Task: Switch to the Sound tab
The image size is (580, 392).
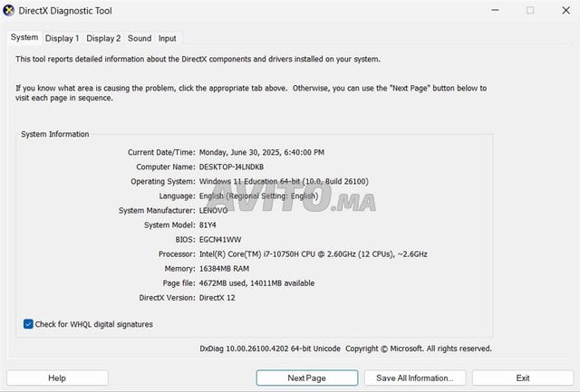Action: pos(140,39)
